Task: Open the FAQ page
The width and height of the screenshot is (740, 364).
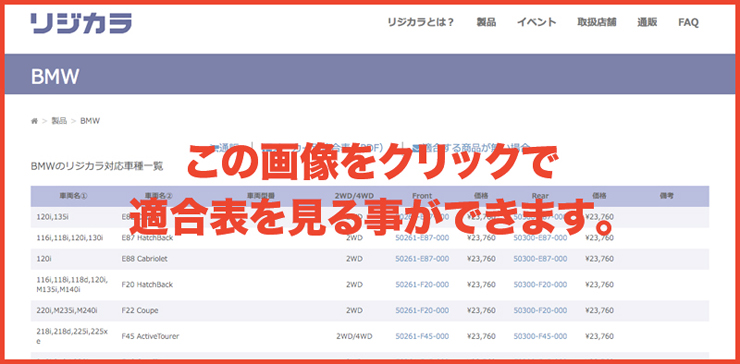Action: click(689, 22)
